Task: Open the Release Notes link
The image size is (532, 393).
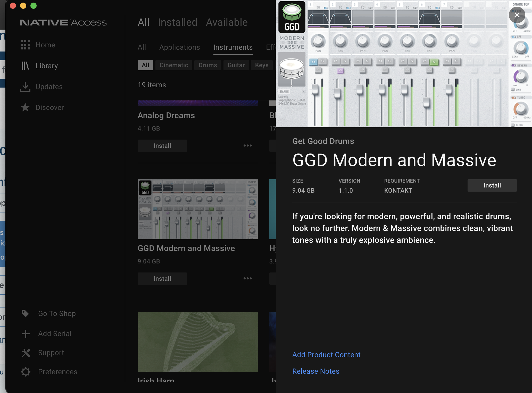Action: [315, 371]
